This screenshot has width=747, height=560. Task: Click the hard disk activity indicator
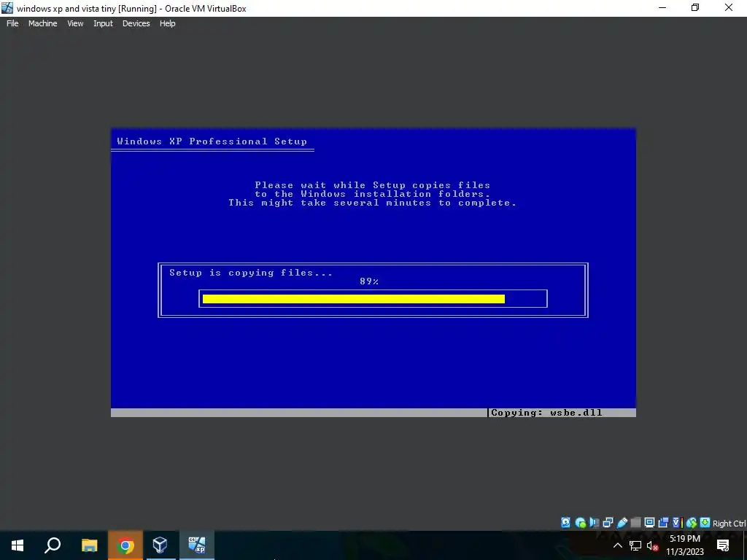click(x=565, y=523)
